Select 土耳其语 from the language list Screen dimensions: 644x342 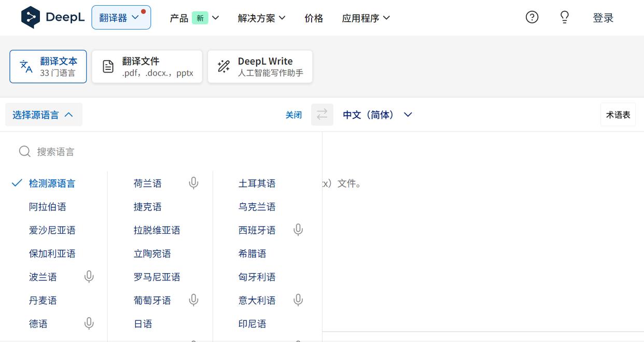(257, 183)
